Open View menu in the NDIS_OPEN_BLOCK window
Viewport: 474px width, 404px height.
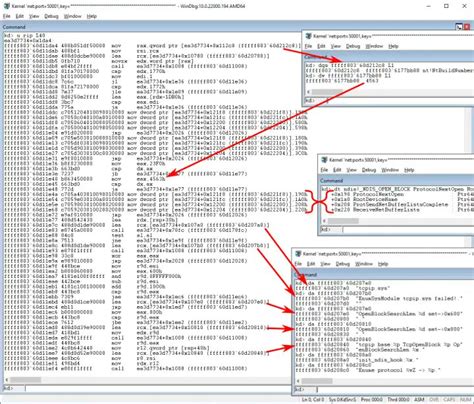351,170
